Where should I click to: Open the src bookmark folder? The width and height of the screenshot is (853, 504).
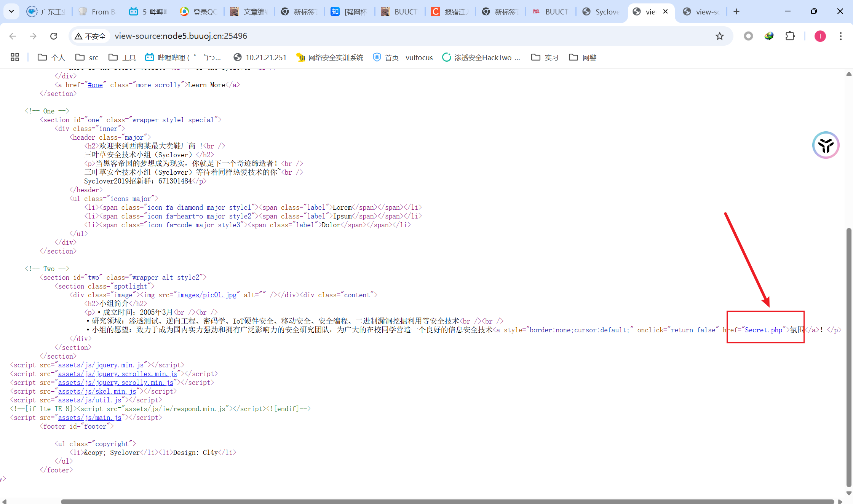(87, 57)
